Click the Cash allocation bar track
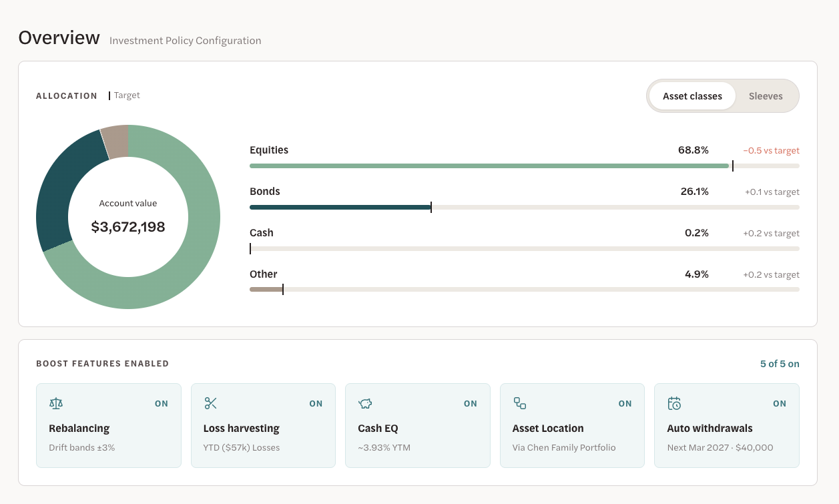This screenshot has height=504, width=839. click(525, 248)
